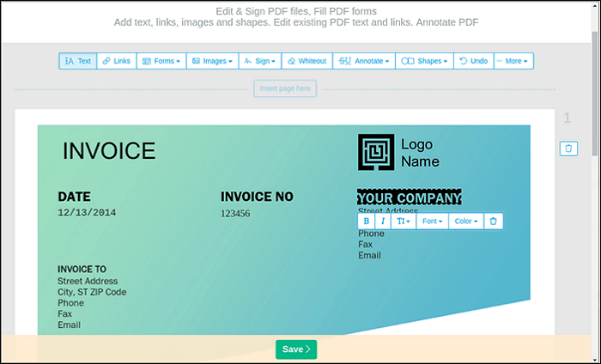Click the Links tool button

117,61
